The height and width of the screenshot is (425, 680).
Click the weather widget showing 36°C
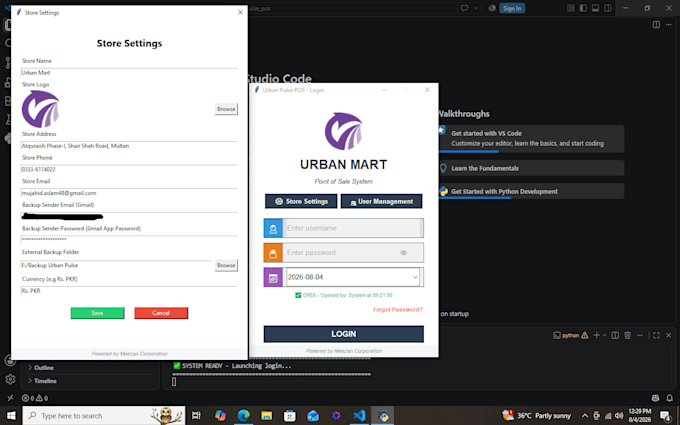tap(537, 415)
